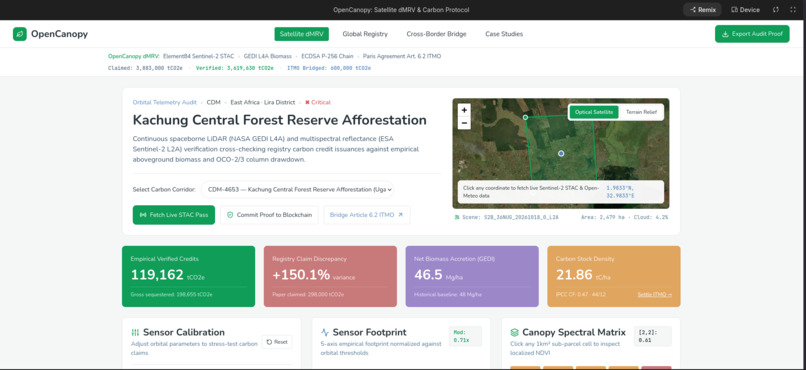
Task: Click the 'Canopy Spectral Matrix' panel heading
Action: 574,332
